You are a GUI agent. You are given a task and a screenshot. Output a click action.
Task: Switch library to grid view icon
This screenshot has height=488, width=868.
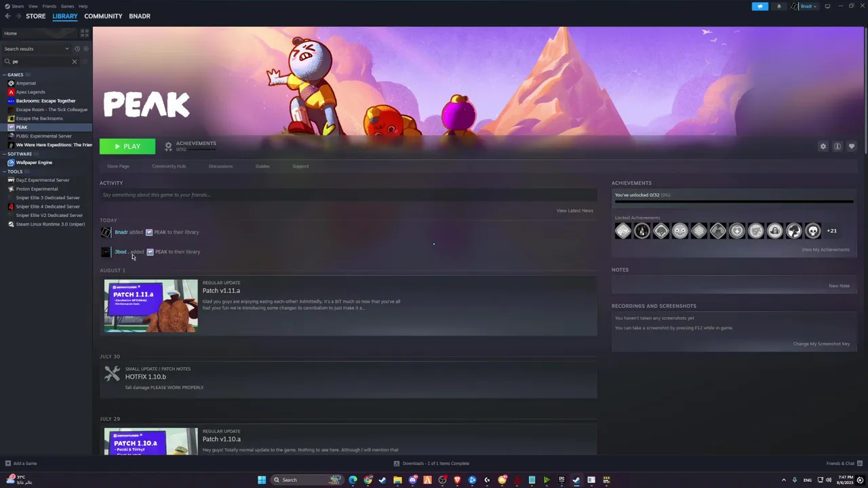pyautogui.click(x=85, y=33)
